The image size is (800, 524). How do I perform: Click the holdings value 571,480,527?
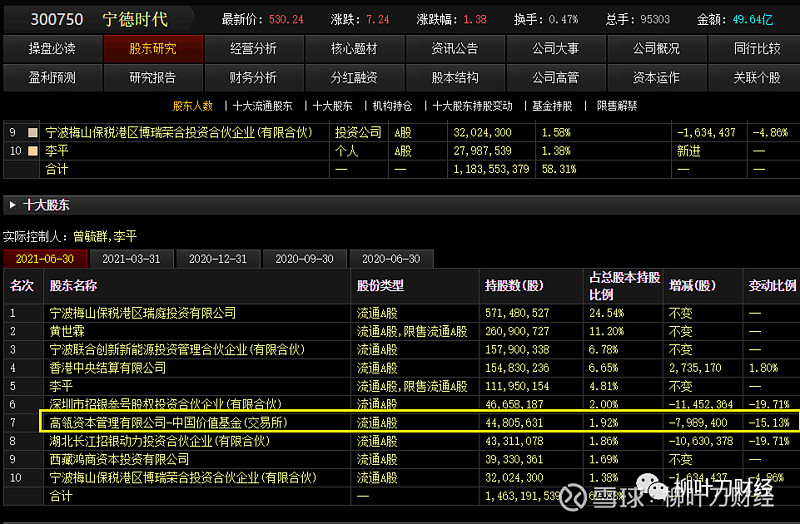pos(517,313)
